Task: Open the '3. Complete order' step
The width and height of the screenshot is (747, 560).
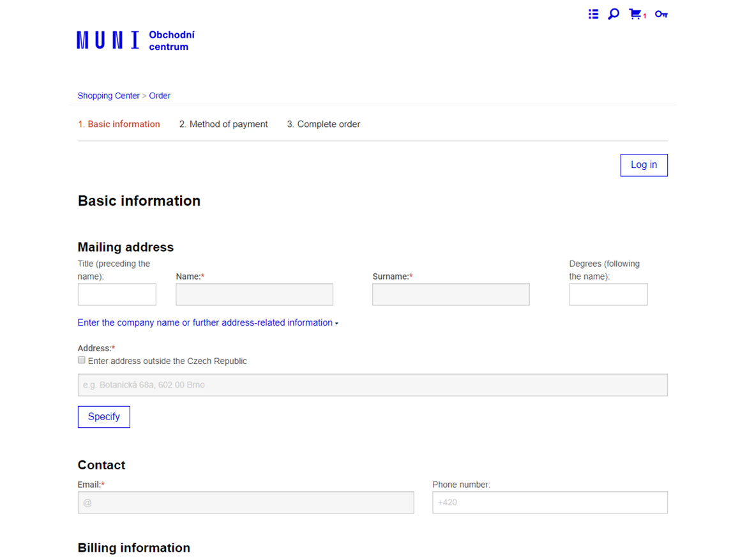Action: point(323,124)
